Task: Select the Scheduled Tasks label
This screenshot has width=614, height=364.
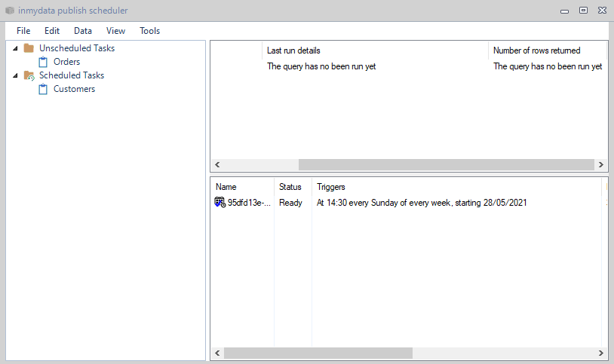Action: click(72, 75)
